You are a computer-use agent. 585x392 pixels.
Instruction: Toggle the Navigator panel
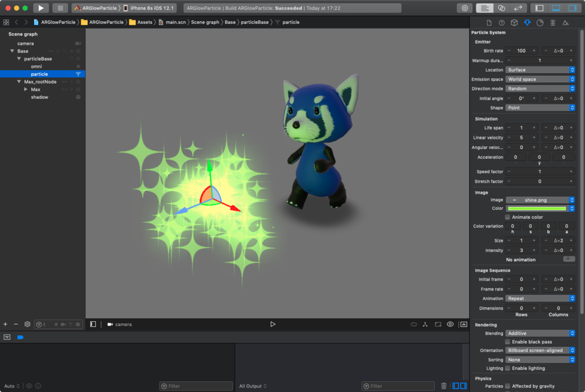tap(539, 8)
